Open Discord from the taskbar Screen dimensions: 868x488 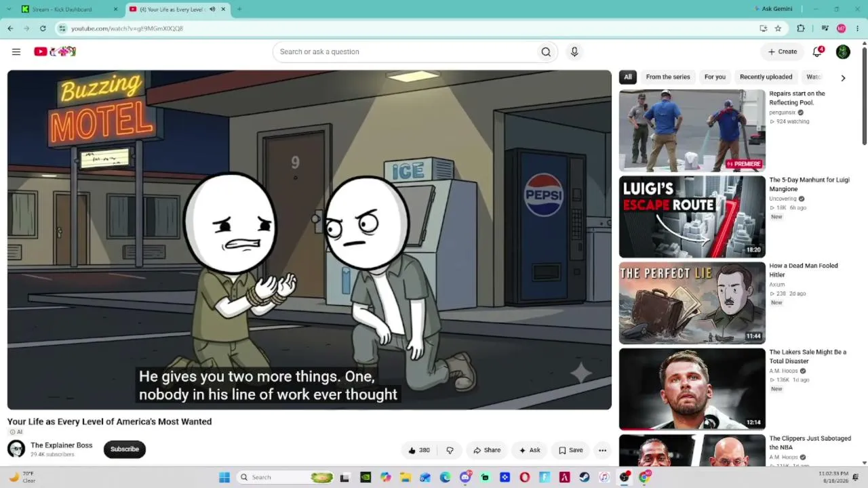(x=465, y=477)
